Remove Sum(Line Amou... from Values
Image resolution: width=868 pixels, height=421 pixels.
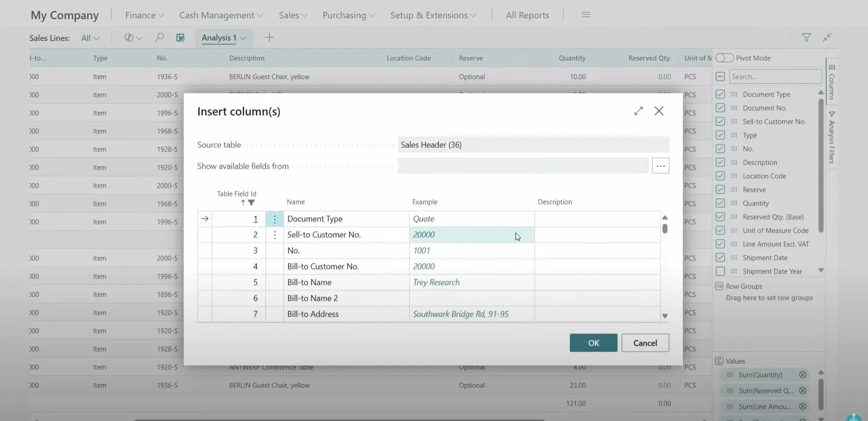tap(803, 406)
